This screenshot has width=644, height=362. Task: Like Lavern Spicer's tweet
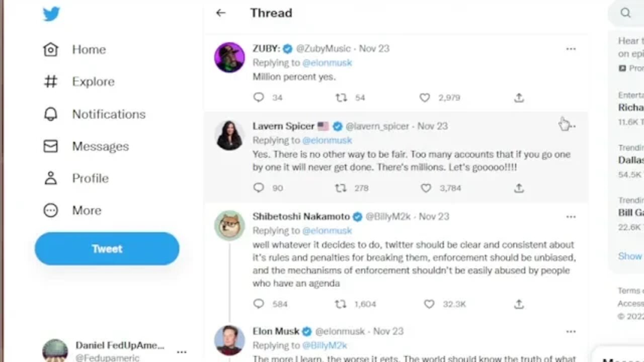[426, 188]
